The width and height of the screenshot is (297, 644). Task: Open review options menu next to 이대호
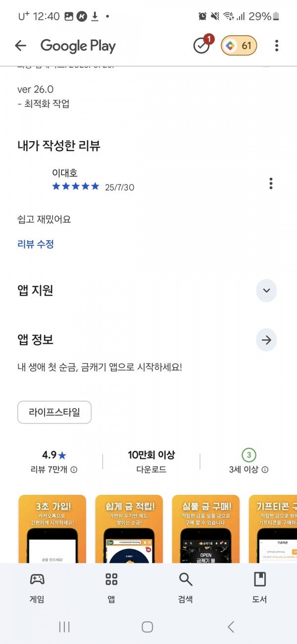271,183
